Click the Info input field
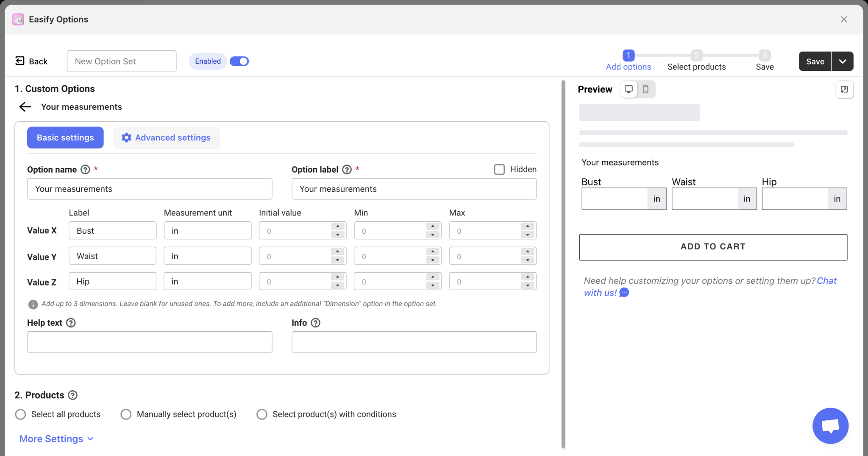 click(x=414, y=342)
